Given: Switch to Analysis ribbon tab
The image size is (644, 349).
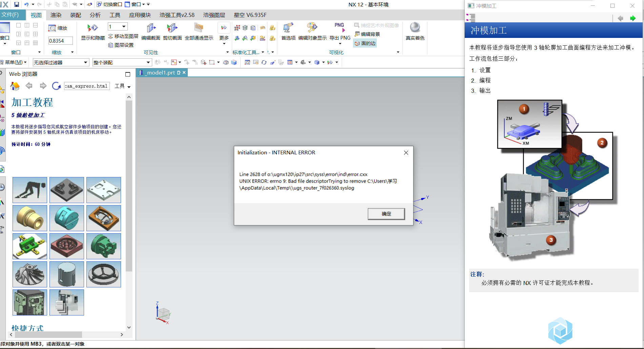Looking at the screenshot, I should pyautogui.click(x=95, y=15).
